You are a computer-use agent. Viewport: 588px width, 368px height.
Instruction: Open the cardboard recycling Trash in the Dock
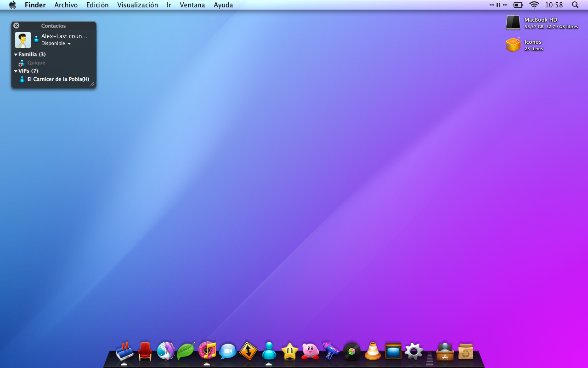click(x=466, y=351)
